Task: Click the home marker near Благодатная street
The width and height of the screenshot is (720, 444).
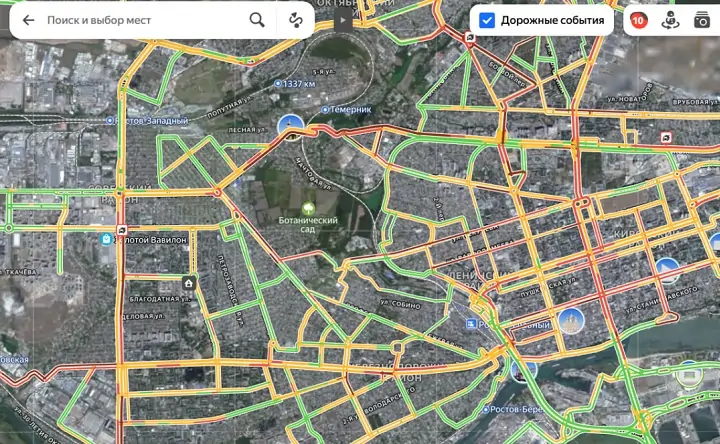Action: 188,283
